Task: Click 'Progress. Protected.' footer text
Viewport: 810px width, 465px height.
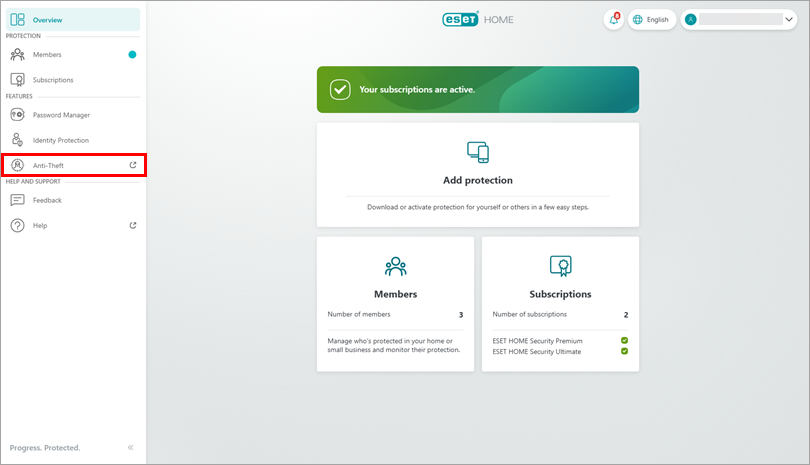Action: pyautogui.click(x=45, y=447)
